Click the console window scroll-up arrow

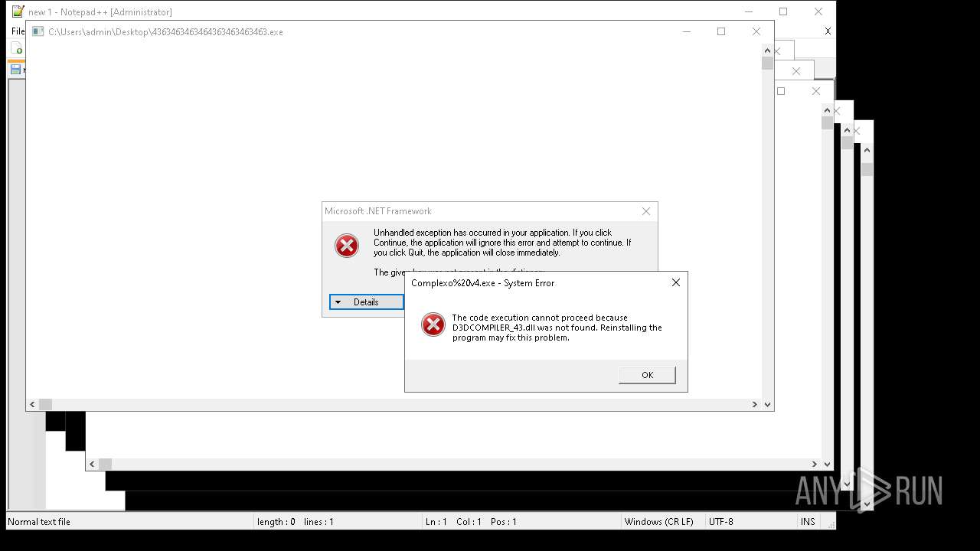point(767,51)
